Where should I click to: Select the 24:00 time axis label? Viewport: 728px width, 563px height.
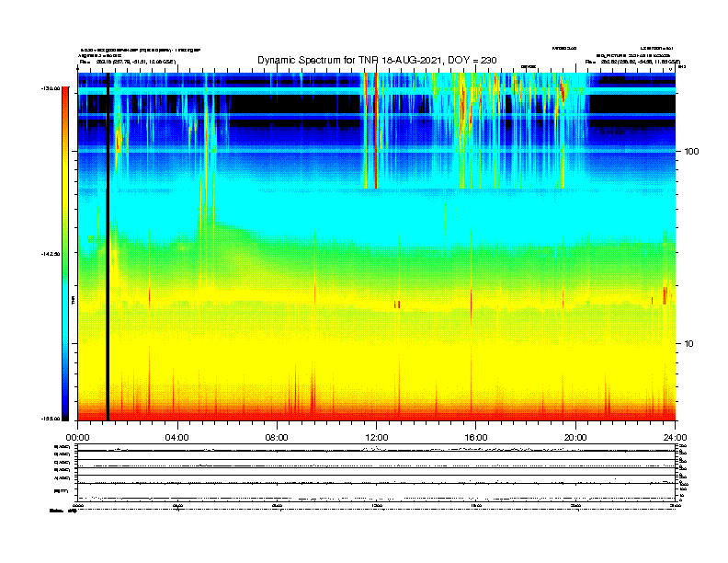(675, 438)
